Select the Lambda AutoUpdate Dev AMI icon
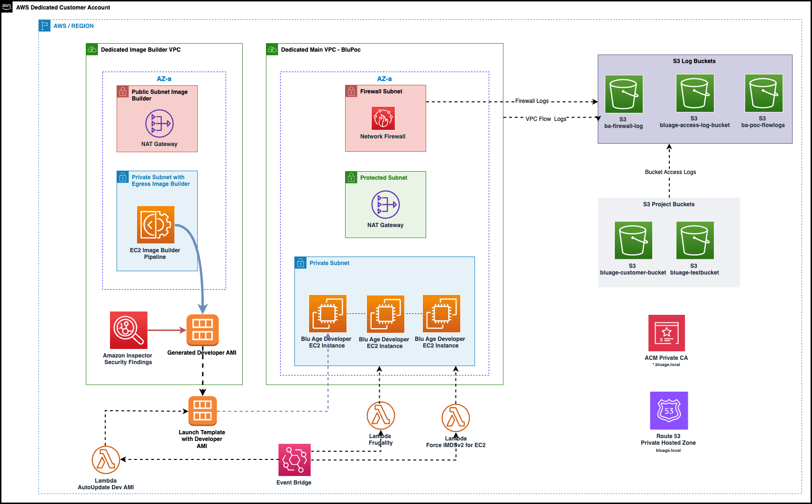812x504 pixels. click(x=106, y=458)
